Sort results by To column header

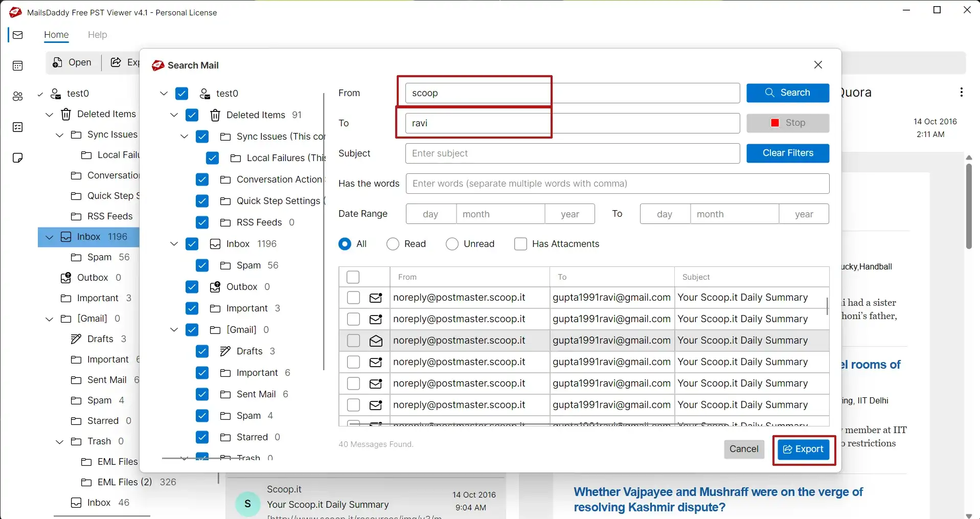tap(612, 277)
